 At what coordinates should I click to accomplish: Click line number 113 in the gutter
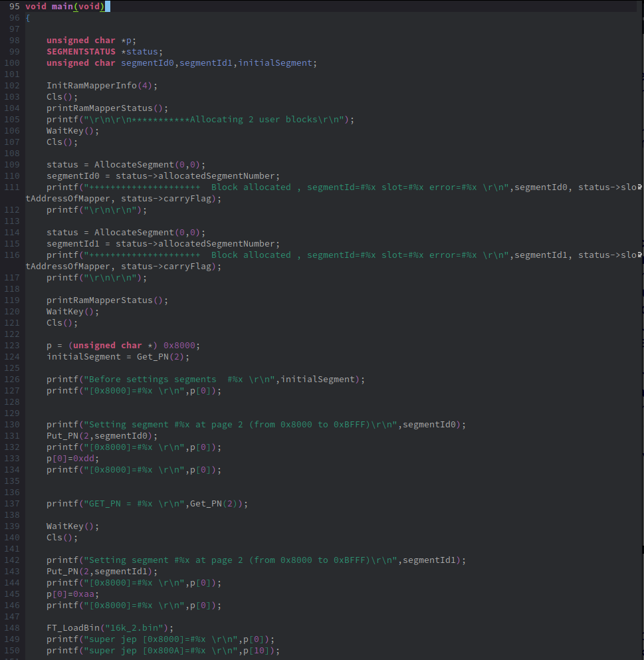coord(12,221)
